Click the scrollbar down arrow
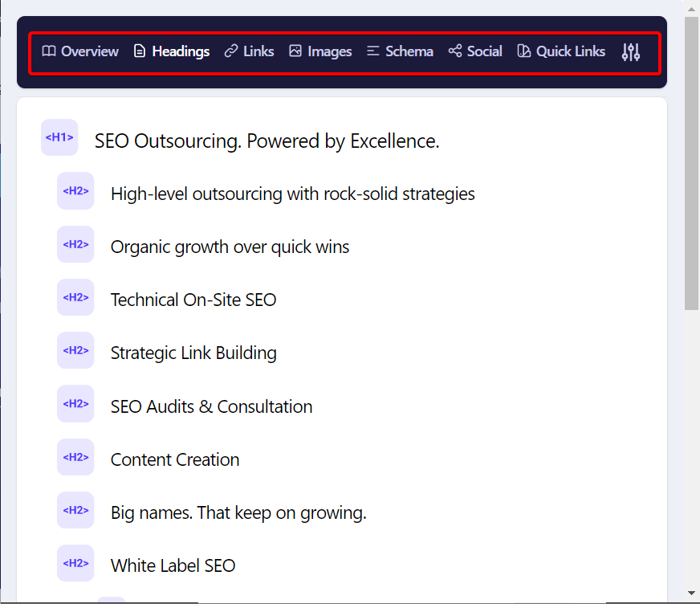The width and height of the screenshot is (700, 604). (691, 593)
